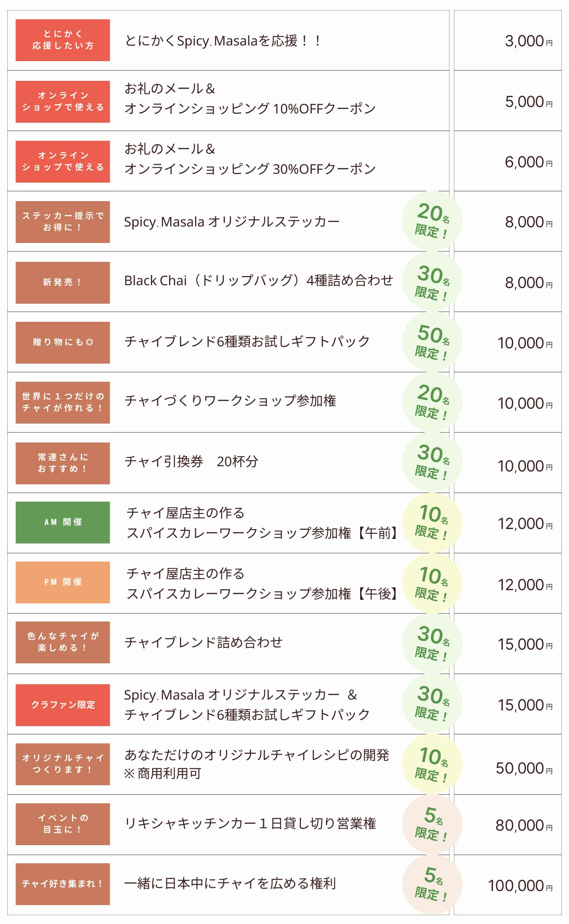Click the 30名限定 badge beside Black Chai

click(432, 281)
